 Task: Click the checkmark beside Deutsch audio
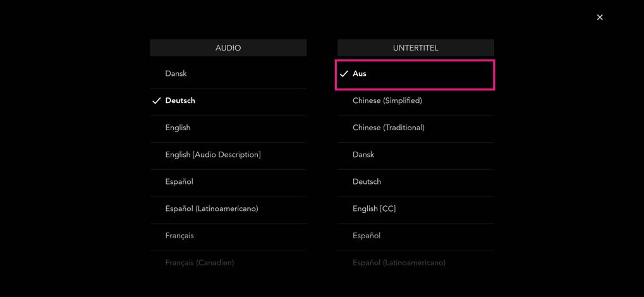(157, 101)
